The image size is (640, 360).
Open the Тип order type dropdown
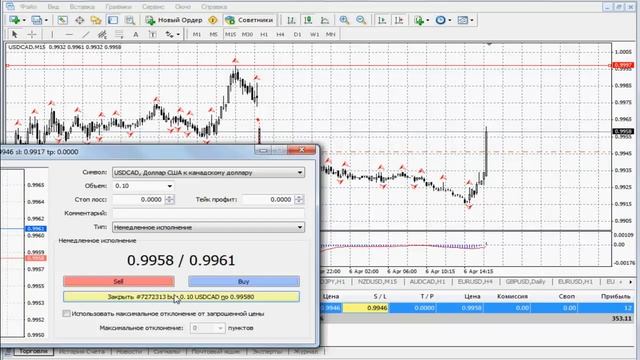(209, 227)
